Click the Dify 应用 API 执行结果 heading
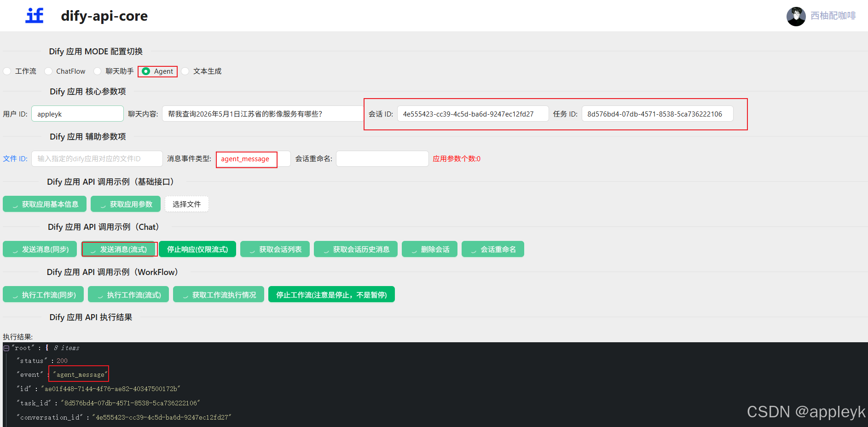 coord(91,317)
